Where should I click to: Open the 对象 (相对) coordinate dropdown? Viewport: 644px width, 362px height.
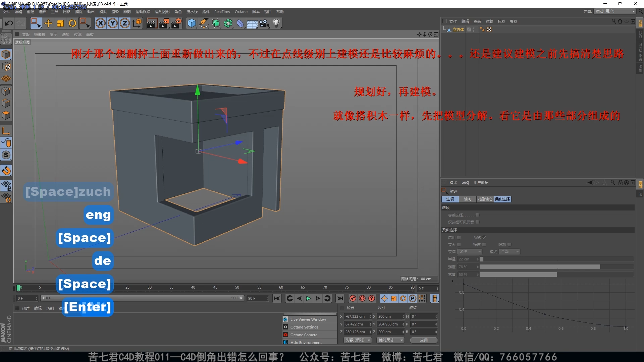(x=358, y=340)
